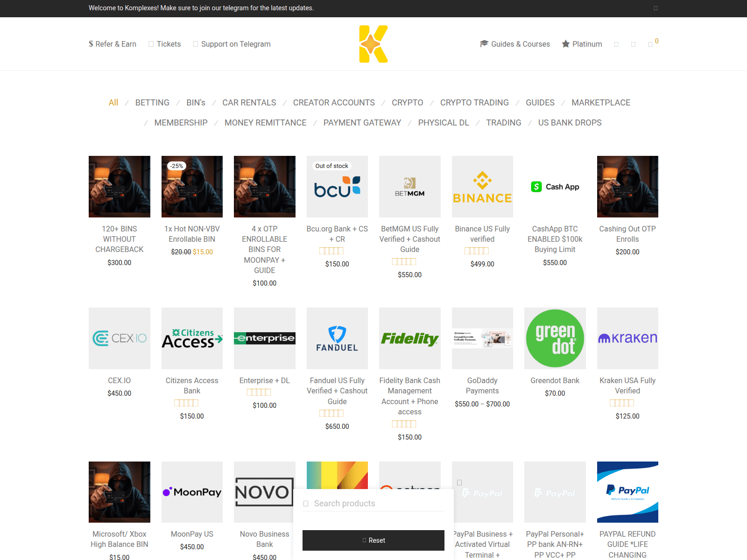Filter products by PAYMENT GATEWAY
The image size is (747, 560).
click(362, 123)
